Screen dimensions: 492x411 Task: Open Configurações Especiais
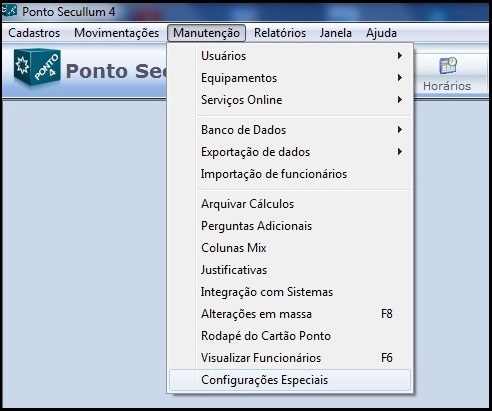click(290, 380)
